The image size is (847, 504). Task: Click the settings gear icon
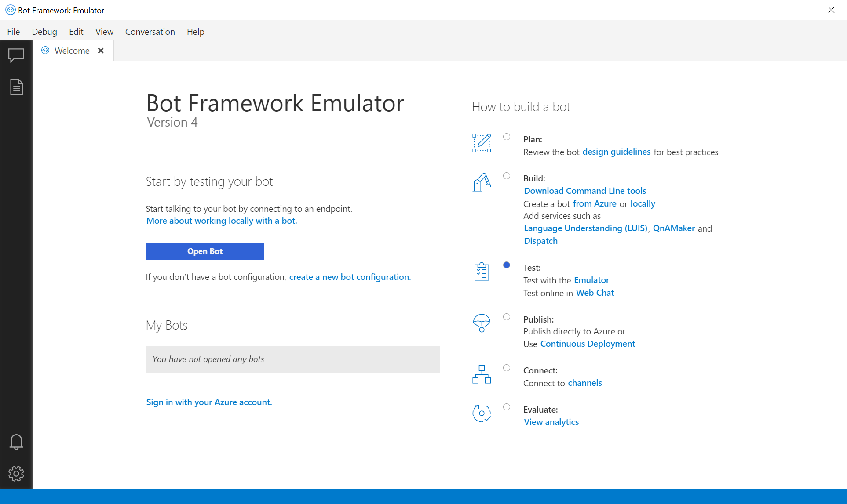point(16,473)
